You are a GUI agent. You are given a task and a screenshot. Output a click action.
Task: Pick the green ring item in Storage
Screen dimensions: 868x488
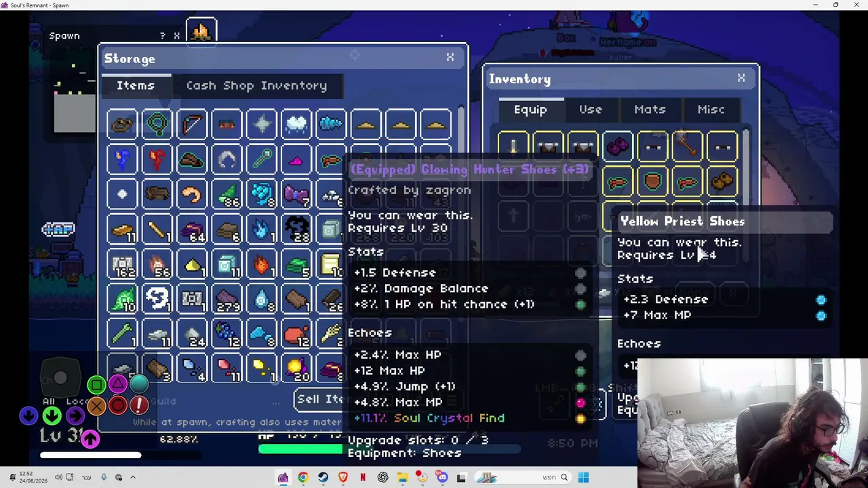[x=157, y=124]
